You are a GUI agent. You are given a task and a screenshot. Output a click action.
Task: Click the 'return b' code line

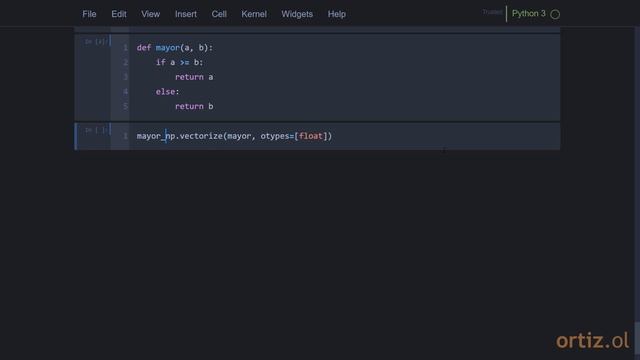[194, 106]
